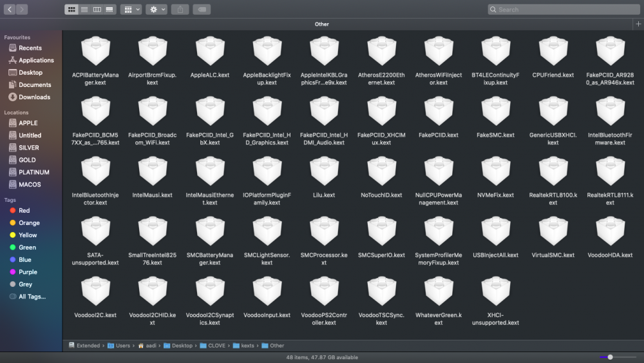Filter by the Red tag
The width and height of the screenshot is (644, 363).
coord(20,210)
